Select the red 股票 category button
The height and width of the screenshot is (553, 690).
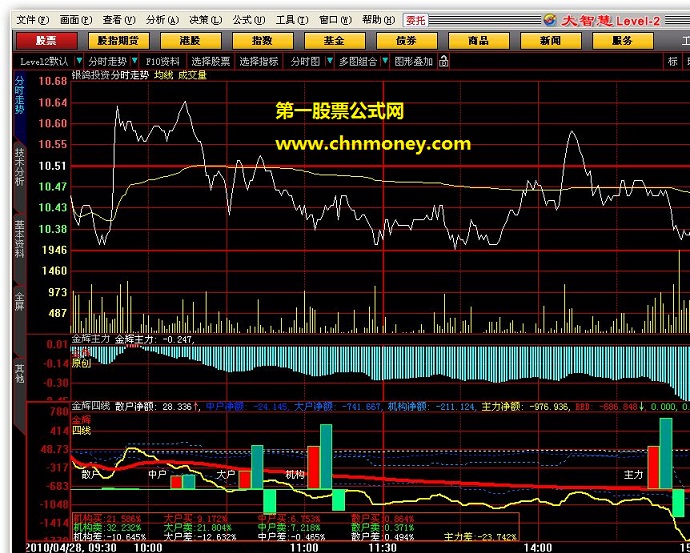(x=47, y=41)
